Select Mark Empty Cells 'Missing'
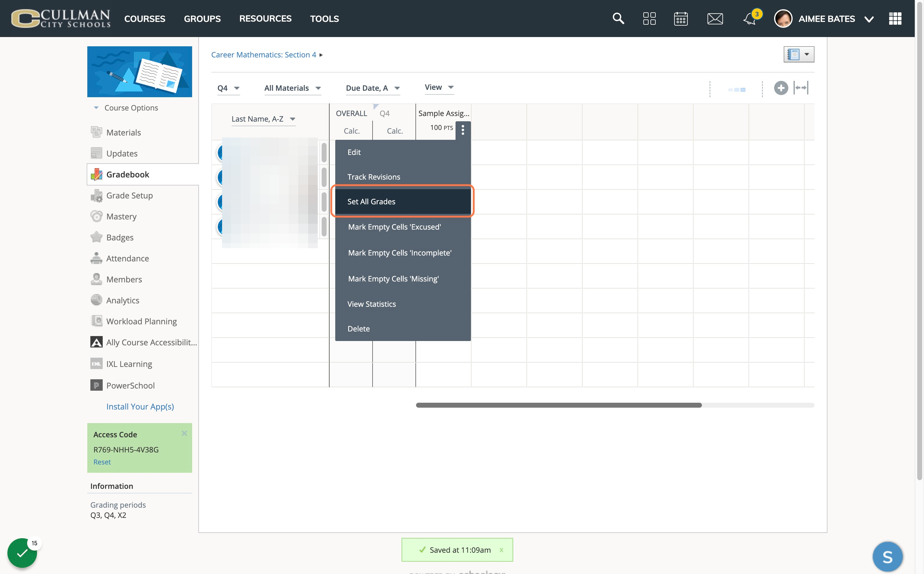 403,278
